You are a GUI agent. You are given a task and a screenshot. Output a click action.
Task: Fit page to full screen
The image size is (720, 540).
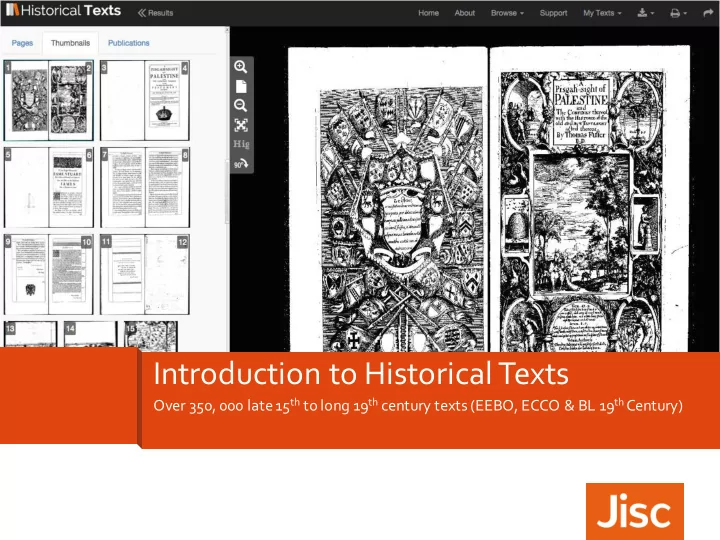click(241, 125)
